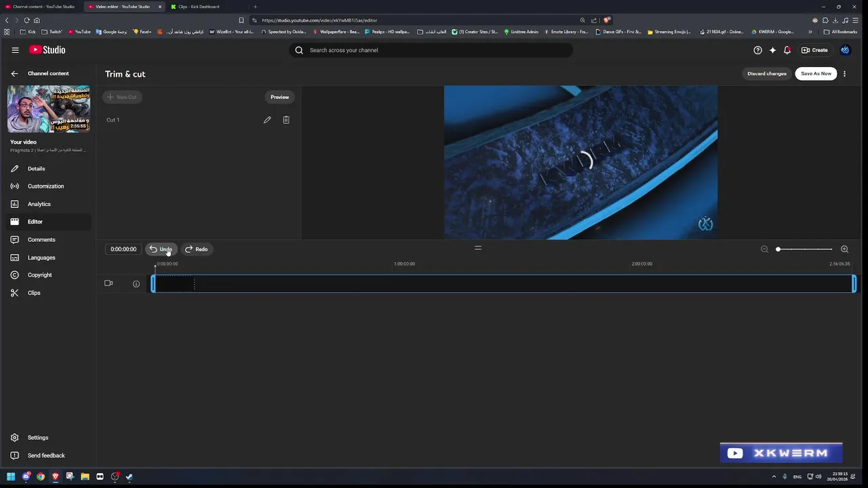
Task: Open Clips in the sidebar
Action: pos(47,293)
